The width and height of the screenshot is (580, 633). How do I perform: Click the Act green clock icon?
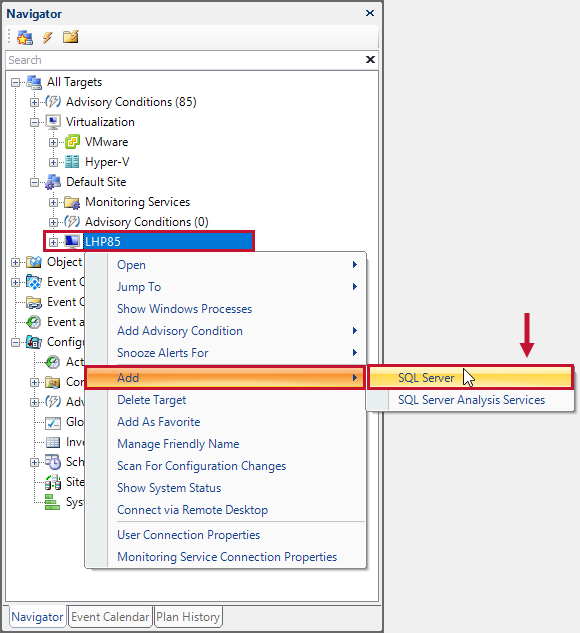(x=53, y=362)
